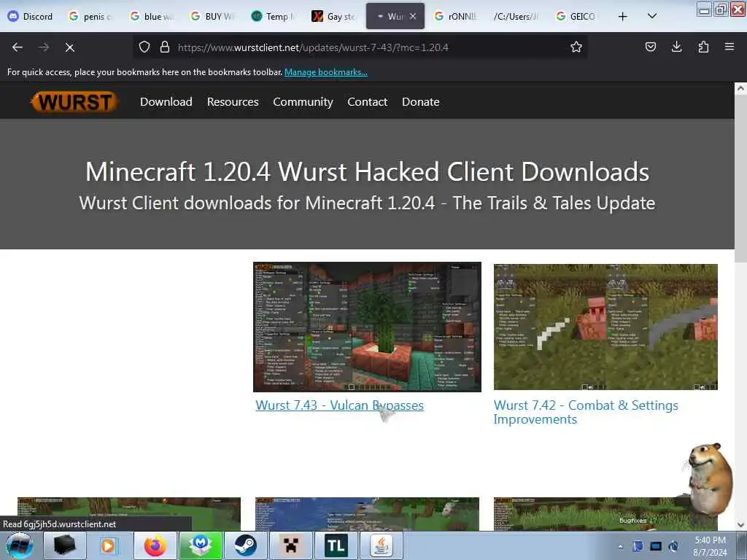Viewport: 747px width, 560px height.
Task: Click the Wurst logo
Action: coord(74,102)
